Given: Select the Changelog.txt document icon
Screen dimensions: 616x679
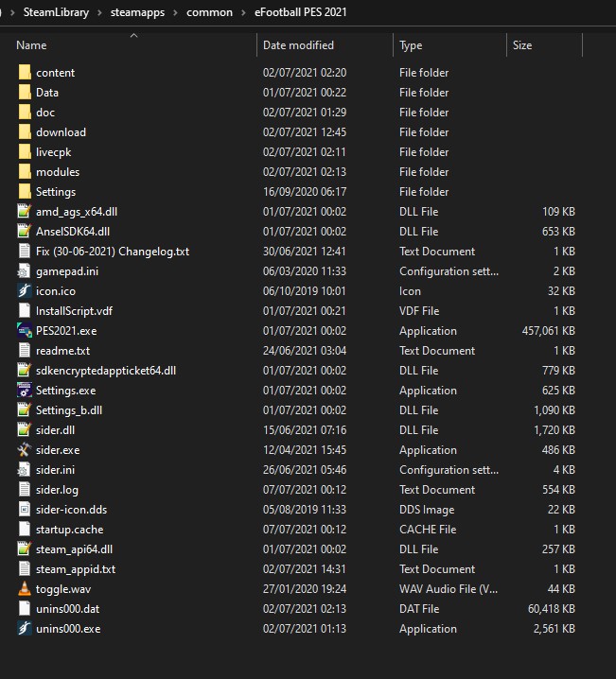Looking at the screenshot, I should [x=25, y=252].
